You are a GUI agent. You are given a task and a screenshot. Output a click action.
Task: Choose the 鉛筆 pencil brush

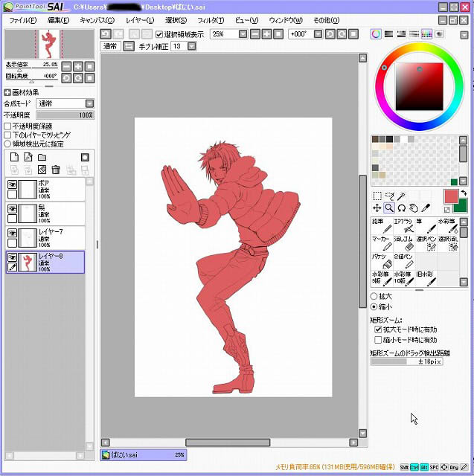click(x=382, y=225)
